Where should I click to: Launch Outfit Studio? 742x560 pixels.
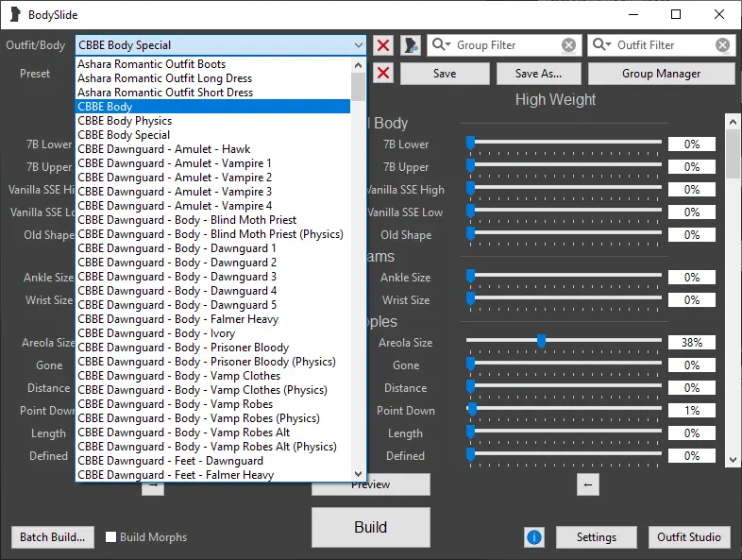click(x=689, y=537)
